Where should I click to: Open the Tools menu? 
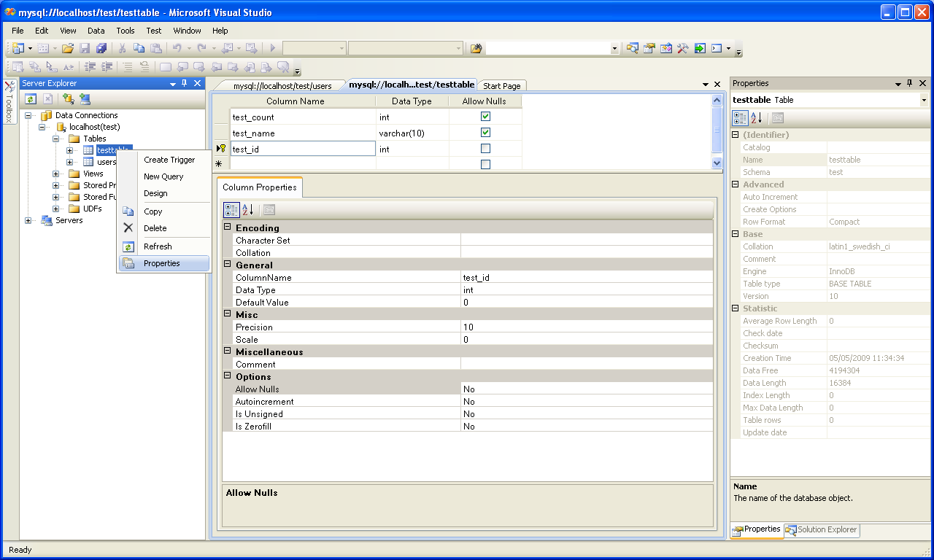tap(126, 31)
